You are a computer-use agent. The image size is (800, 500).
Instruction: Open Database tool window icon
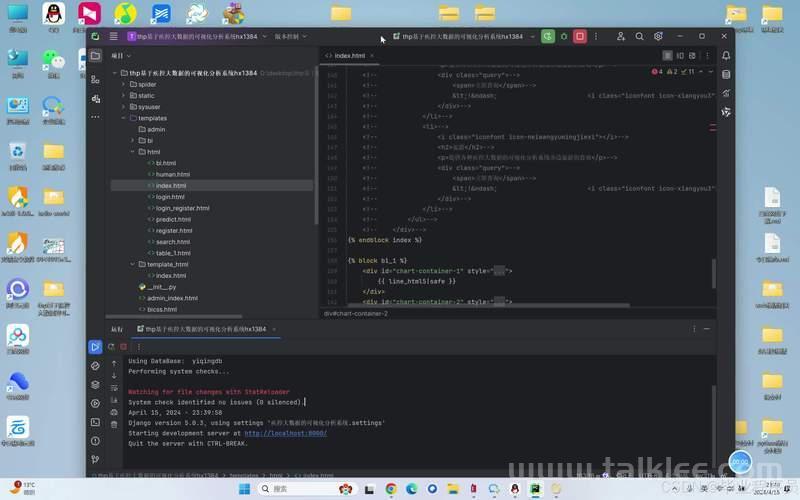[726, 74]
